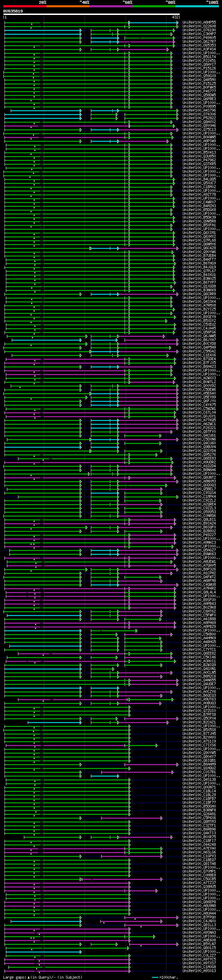
Task: Select the UniRef100_A3F4S4 label
Action: coord(199,49)
